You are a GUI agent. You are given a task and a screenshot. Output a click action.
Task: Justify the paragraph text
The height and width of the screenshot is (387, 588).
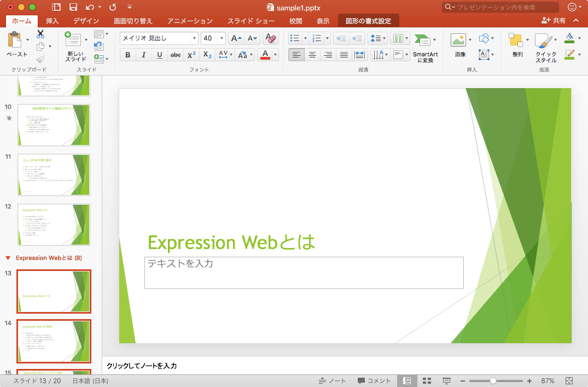(x=344, y=55)
